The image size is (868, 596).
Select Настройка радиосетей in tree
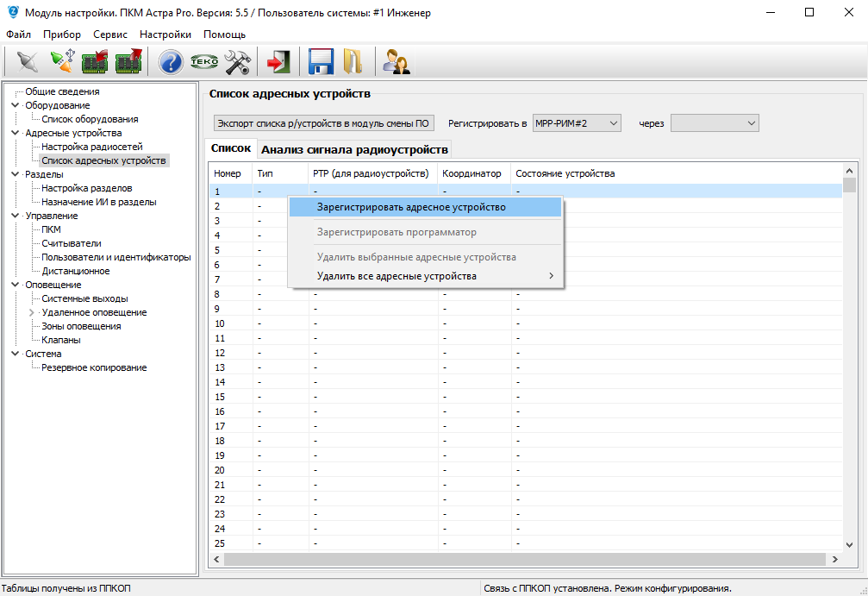coord(92,147)
